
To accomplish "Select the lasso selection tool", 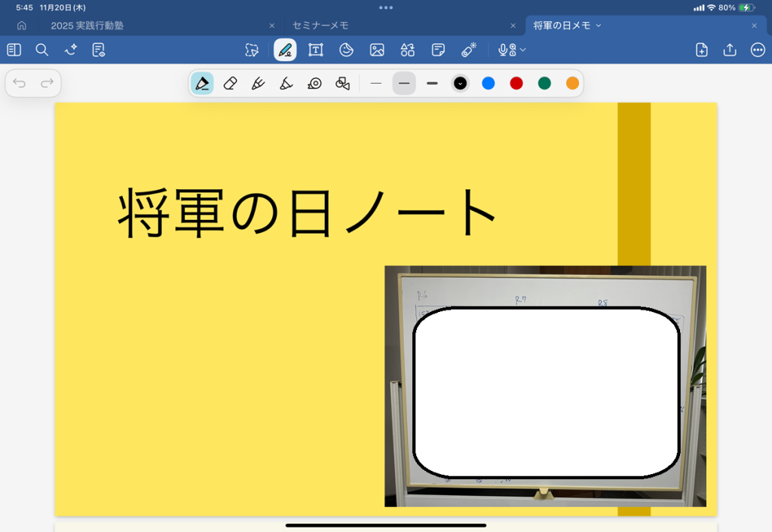I will (x=252, y=50).
